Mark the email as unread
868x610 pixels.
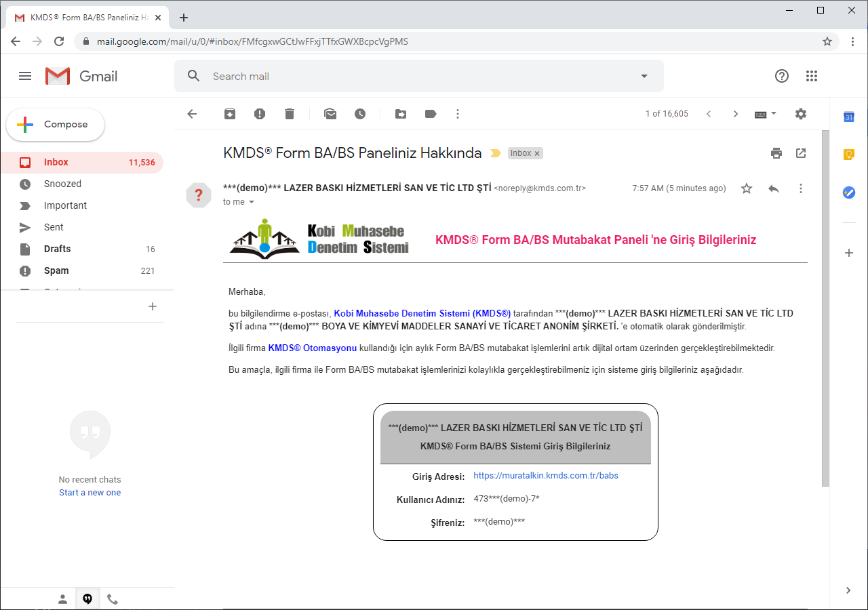point(330,114)
